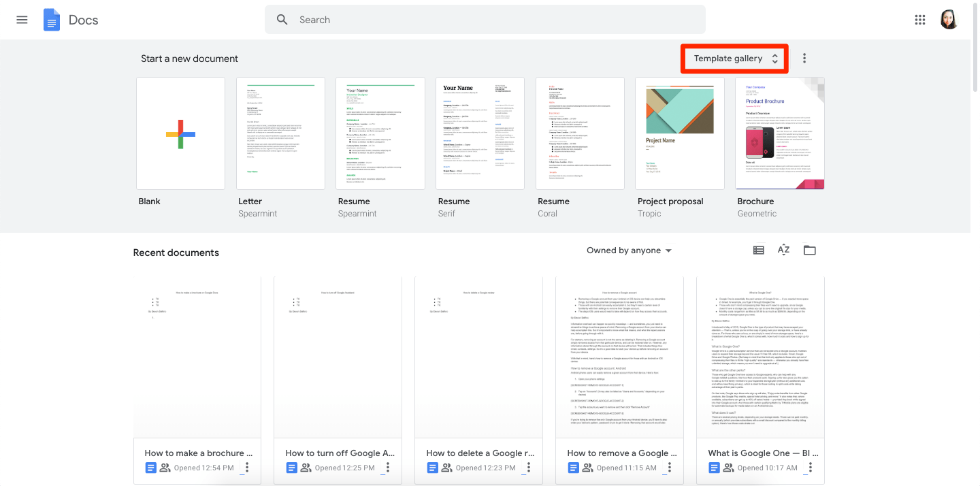980x486 pixels.
Task: Open the file picker folder icon
Action: 809,250
